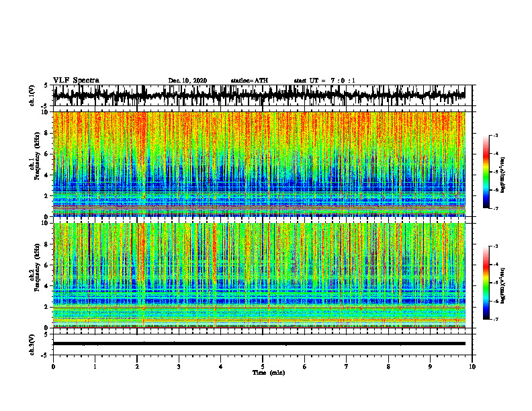
Task: Click the "10" tick on the time axis
Action: [x=472, y=367]
